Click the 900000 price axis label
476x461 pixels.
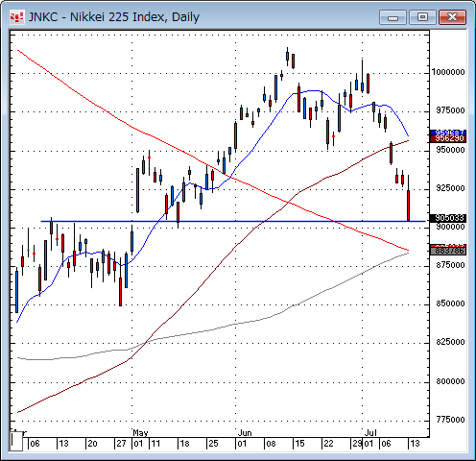450,227
